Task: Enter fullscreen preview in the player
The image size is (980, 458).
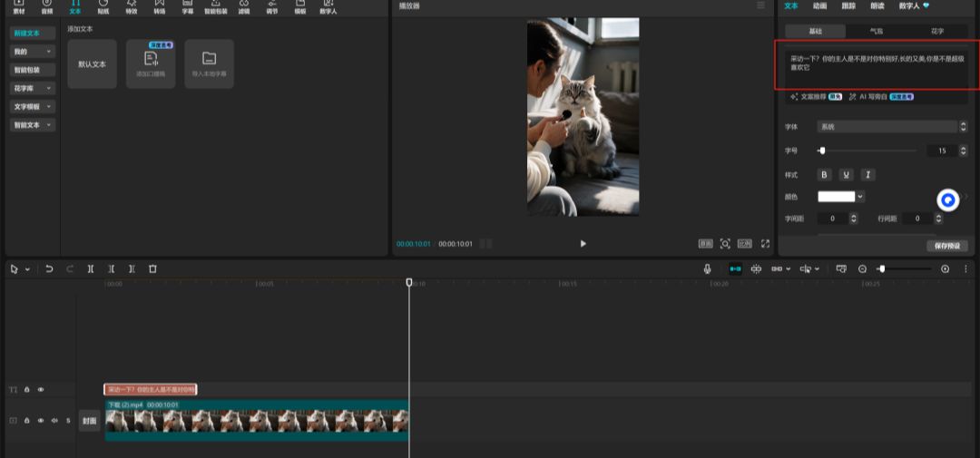Action: pos(765,244)
